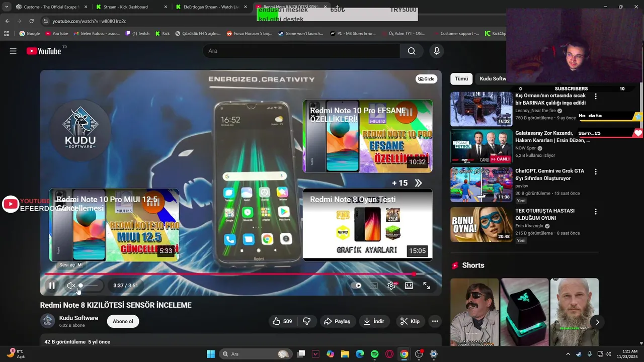Open the Opera browser taskbar icon
The height and width of the screenshot is (362, 644).
pyautogui.click(x=389, y=354)
